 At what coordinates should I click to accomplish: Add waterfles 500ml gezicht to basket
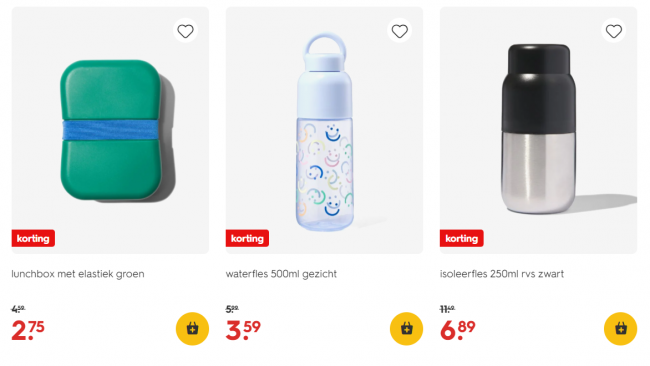coord(406,329)
